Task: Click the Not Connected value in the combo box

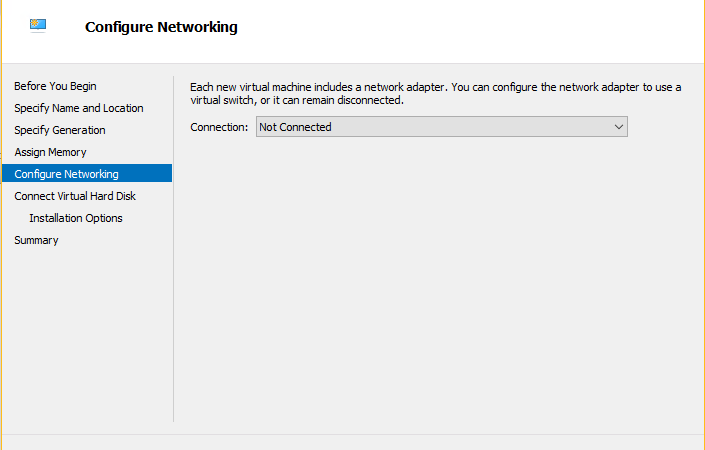Action: [295, 127]
